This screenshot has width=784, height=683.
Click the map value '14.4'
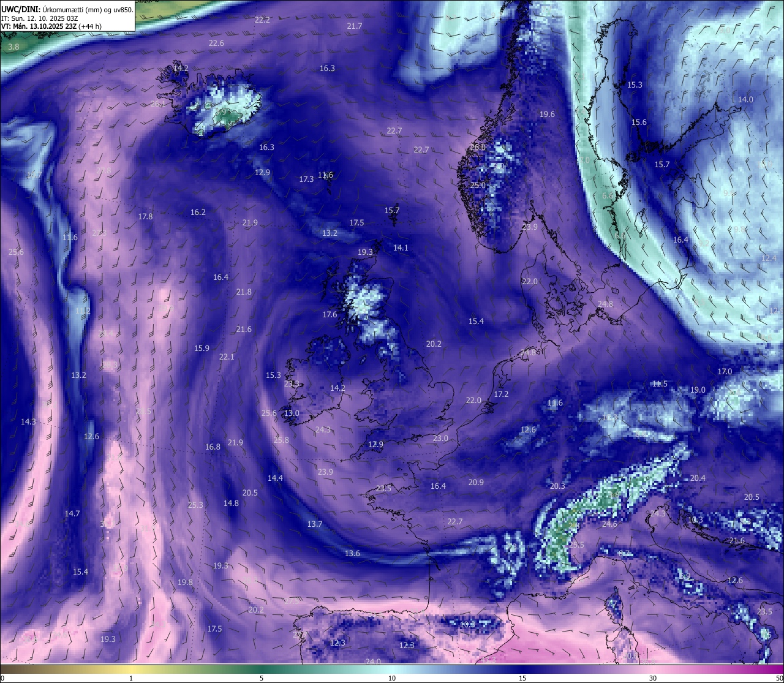275,478
